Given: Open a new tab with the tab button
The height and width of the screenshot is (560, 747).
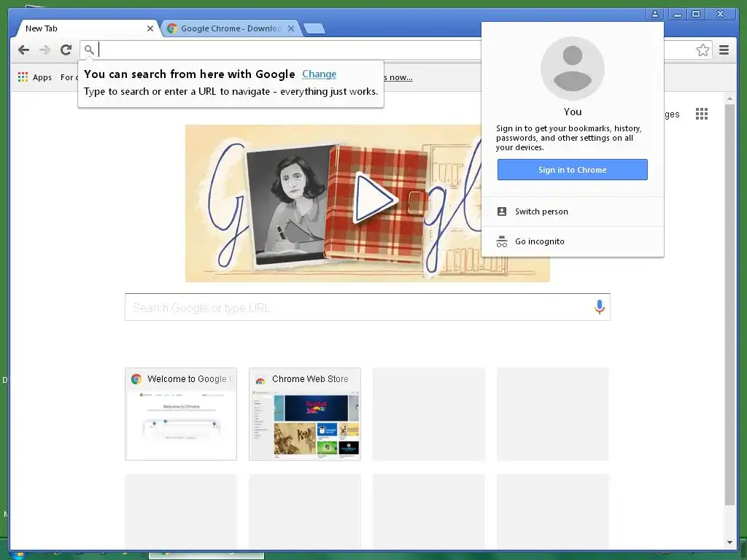Looking at the screenshot, I should pyautogui.click(x=314, y=28).
